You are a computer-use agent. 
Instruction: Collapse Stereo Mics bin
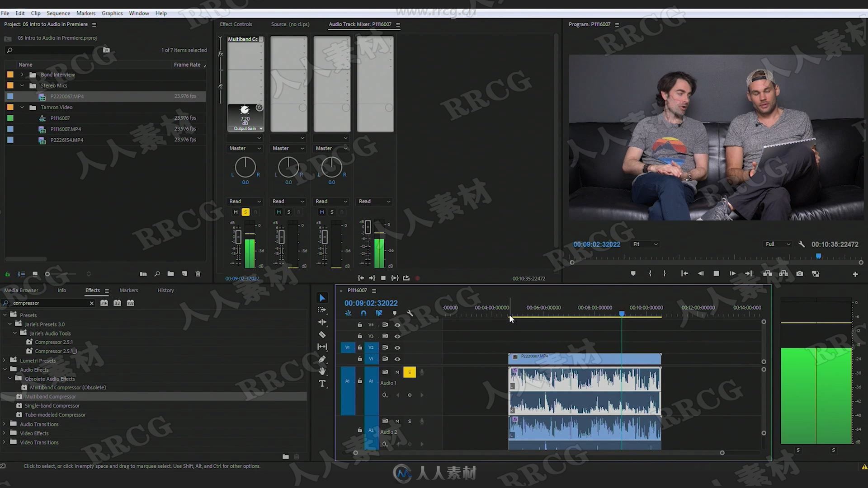(22, 85)
